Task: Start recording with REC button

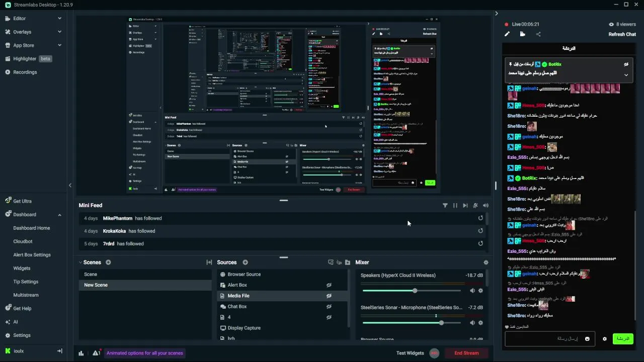Action: click(x=434, y=353)
